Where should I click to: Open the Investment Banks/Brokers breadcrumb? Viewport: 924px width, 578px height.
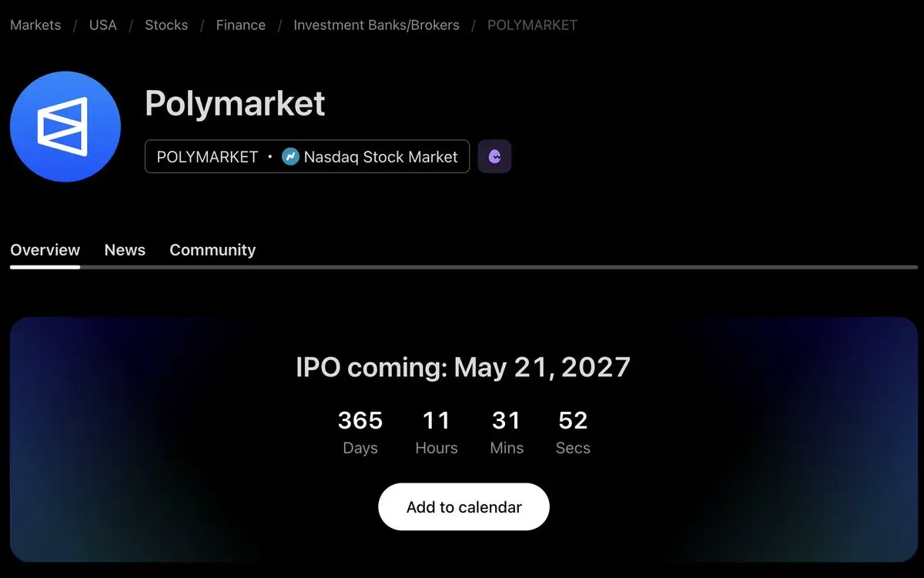pyautogui.click(x=377, y=25)
